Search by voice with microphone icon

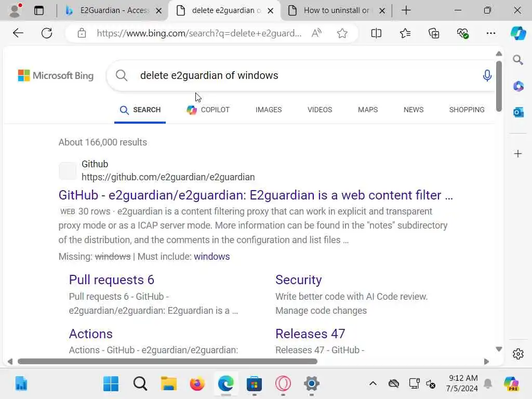point(487,75)
